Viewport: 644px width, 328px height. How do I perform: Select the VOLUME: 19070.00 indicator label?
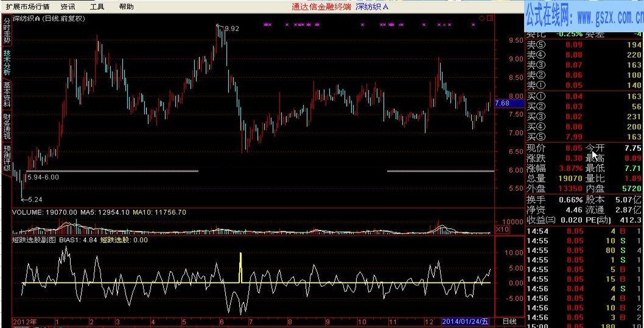[x=45, y=212]
